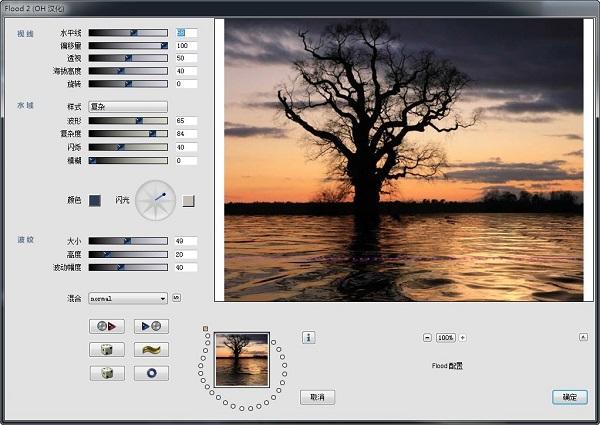Zoom out with the minus button

tap(427, 338)
